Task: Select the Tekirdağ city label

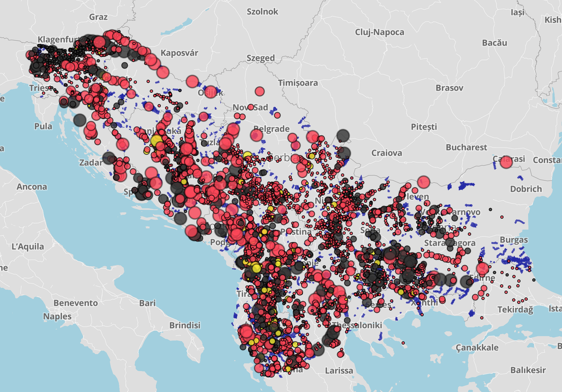Action: 515,310
